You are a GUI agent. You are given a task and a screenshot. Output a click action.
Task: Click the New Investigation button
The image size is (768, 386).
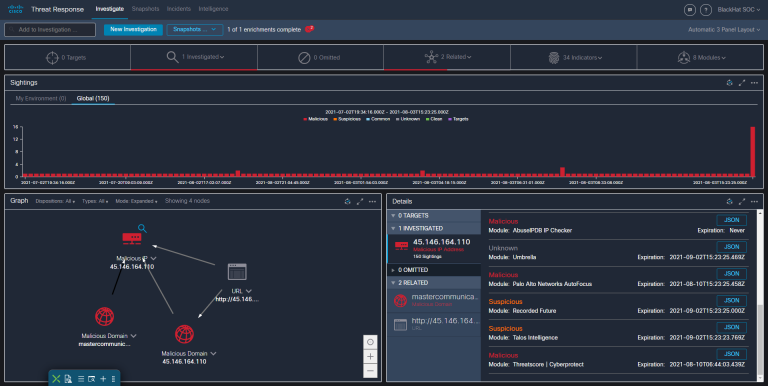pyautogui.click(x=133, y=29)
